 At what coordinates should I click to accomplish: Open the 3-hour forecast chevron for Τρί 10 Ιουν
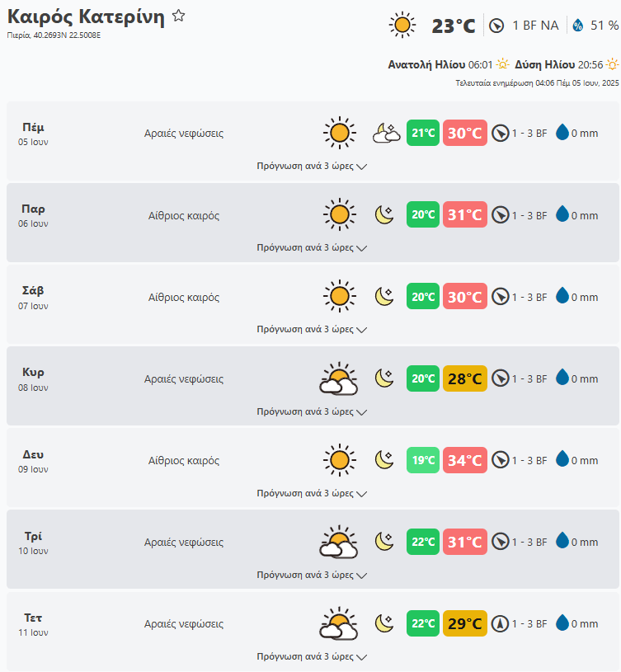pyautogui.click(x=362, y=575)
